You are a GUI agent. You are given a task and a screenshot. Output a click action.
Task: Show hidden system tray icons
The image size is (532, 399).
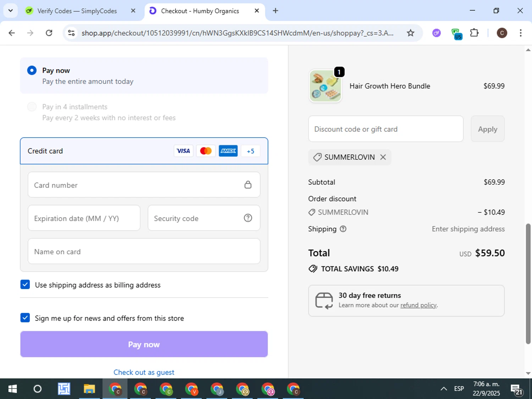coord(443,389)
